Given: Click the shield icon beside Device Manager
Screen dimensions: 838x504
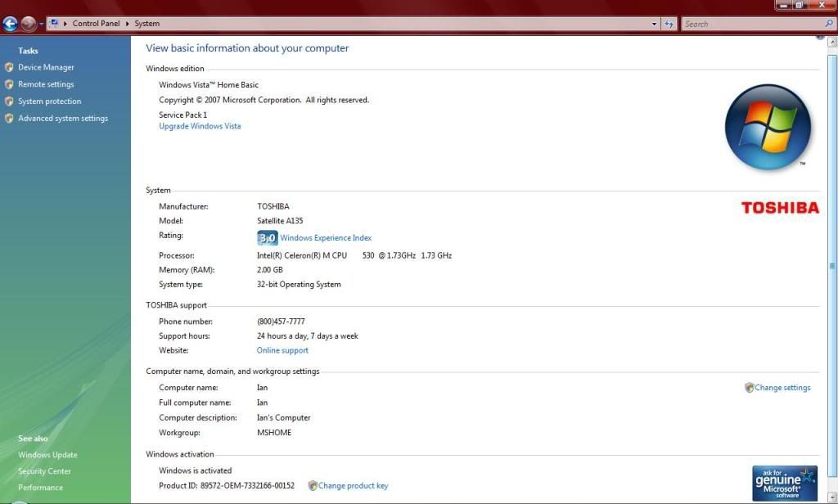Looking at the screenshot, I should point(9,68).
